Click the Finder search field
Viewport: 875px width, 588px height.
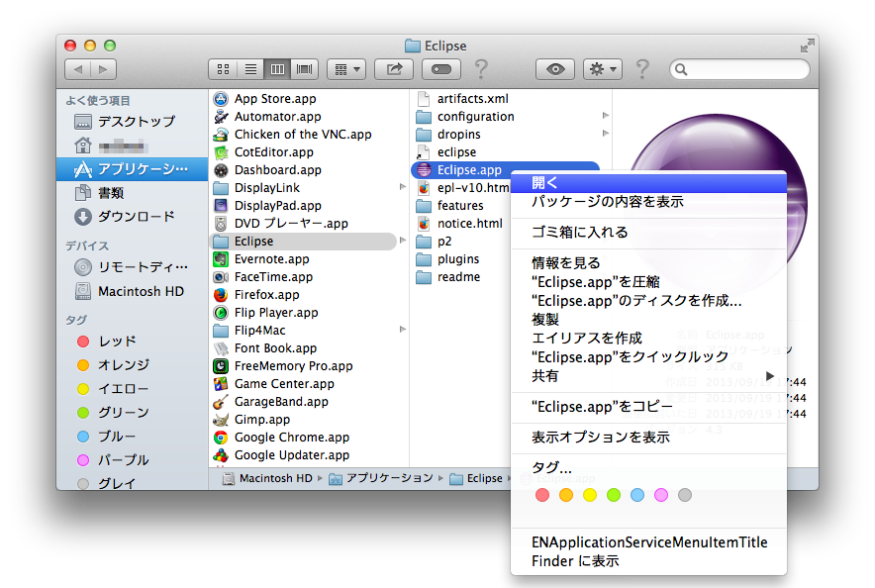(739, 69)
